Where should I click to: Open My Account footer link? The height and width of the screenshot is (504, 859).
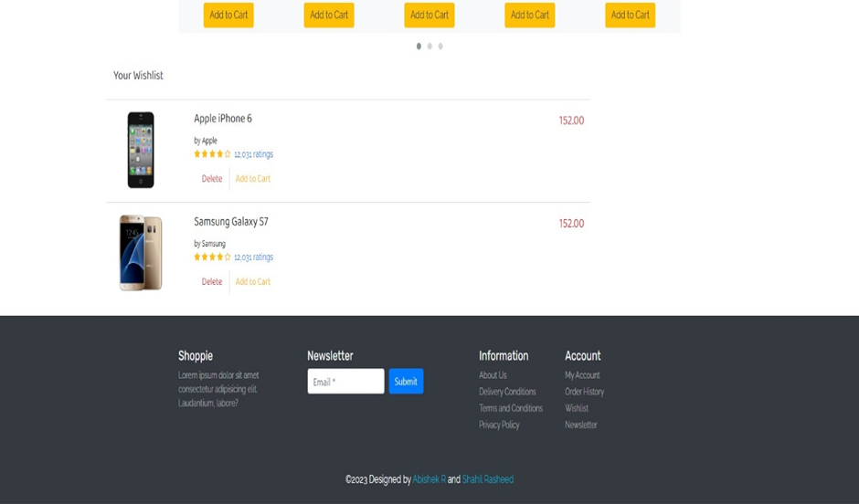point(582,375)
